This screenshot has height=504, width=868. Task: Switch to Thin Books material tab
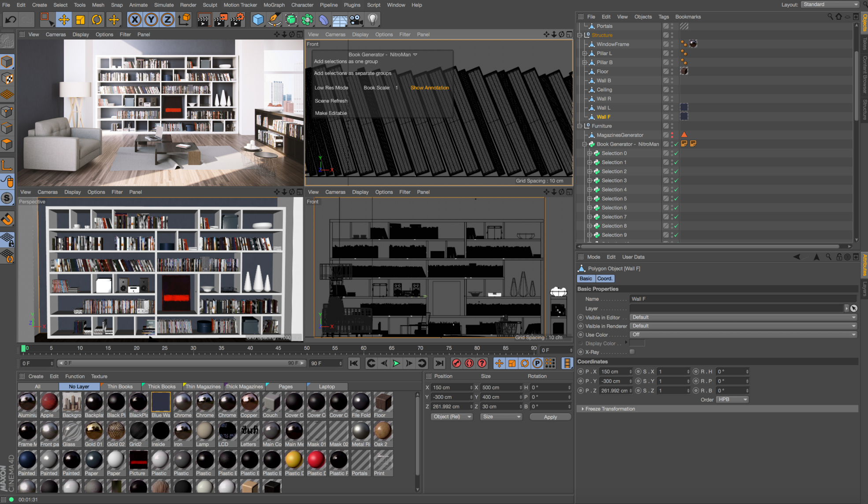click(120, 386)
